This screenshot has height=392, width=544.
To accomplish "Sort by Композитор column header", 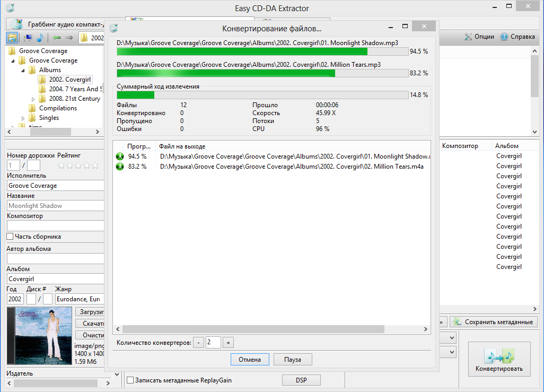I will point(460,146).
